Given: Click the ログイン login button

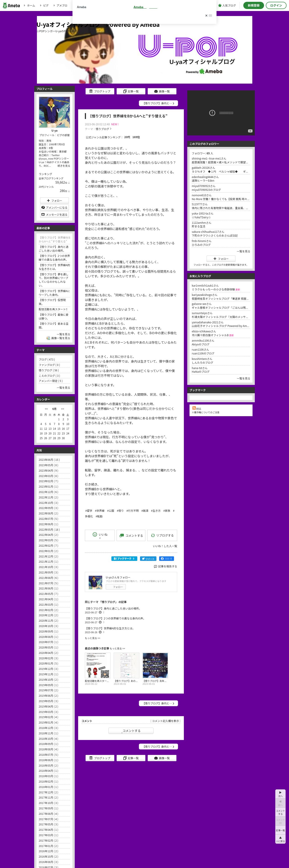Looking at the screenshot, I should point(276,5).
